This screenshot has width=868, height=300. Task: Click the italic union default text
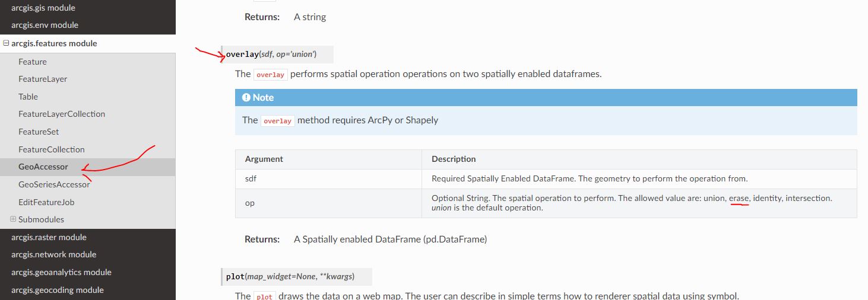click(x=441, y=208)
